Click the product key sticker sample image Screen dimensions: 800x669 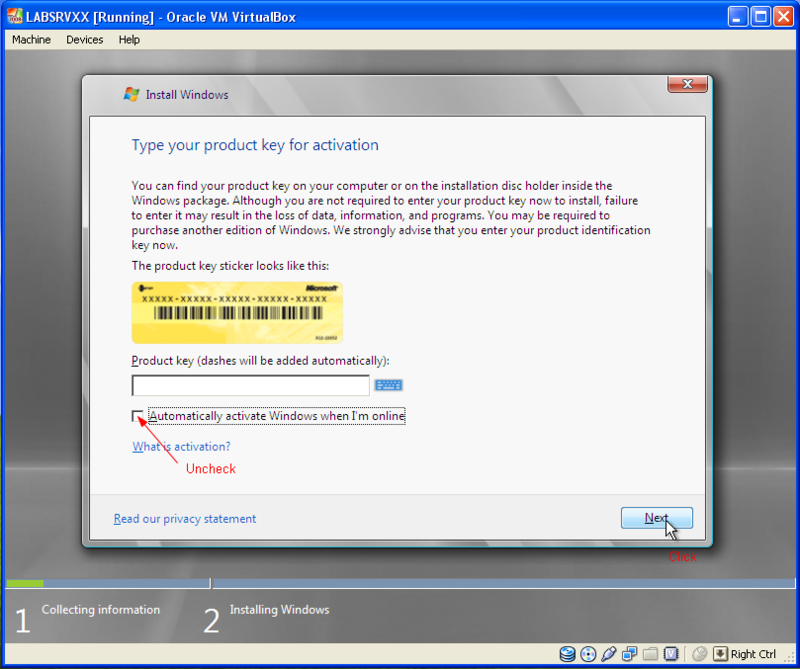(237, 312)
